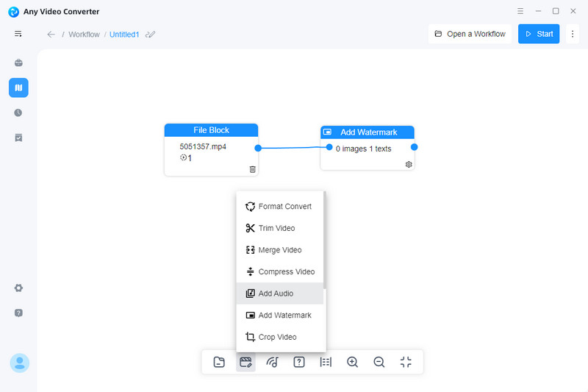Image resolution: width=588 pixels, height=392 pixels.
Task: Click the user profile avatar
Action: pos(20,363)
